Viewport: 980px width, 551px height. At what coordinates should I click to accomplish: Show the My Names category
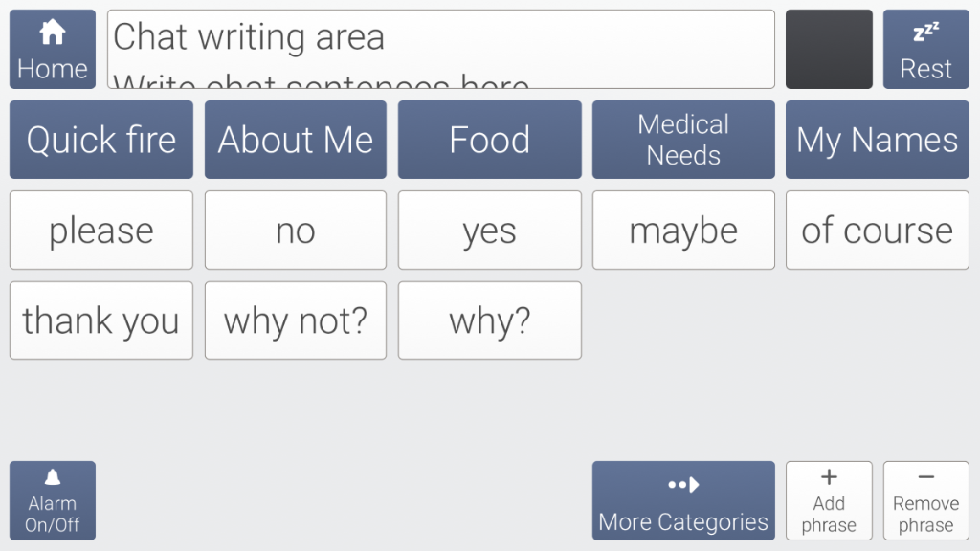coord(878,140)
